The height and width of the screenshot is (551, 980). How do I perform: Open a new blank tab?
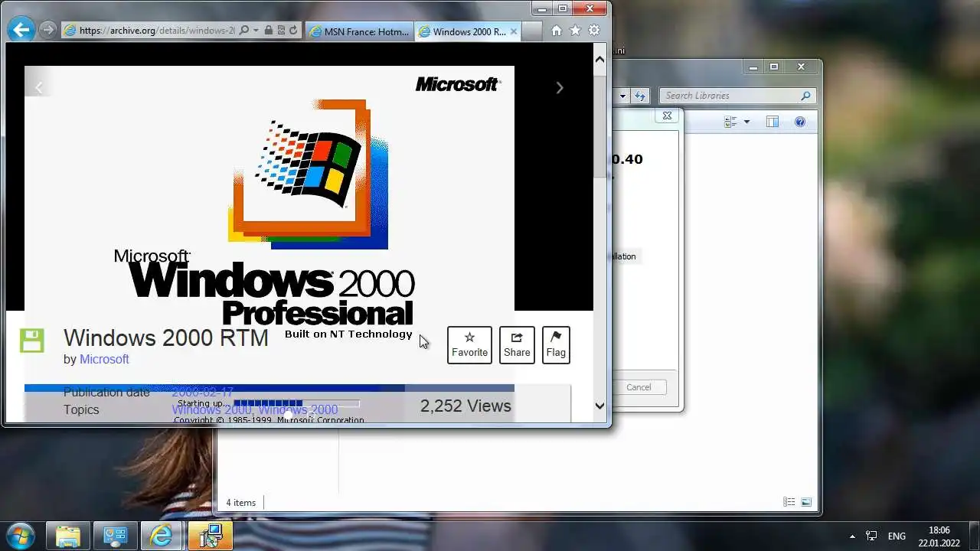tap(532, 31)
